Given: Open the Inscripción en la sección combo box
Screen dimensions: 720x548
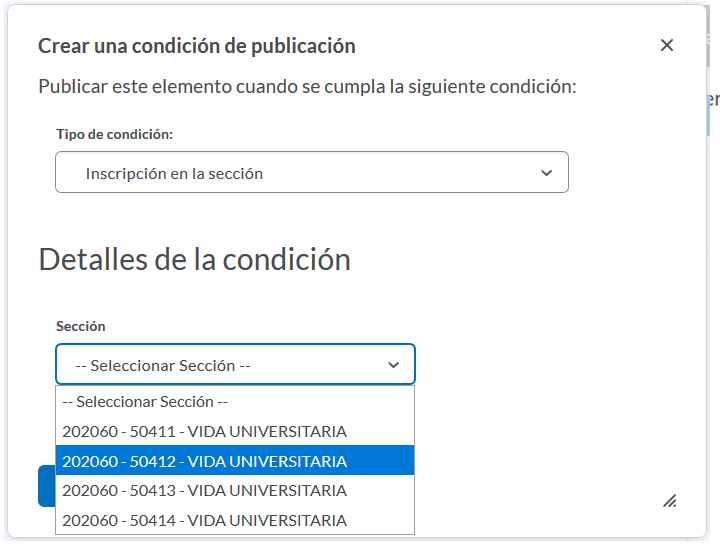Looking at the screenshot, I should point(310,173).
